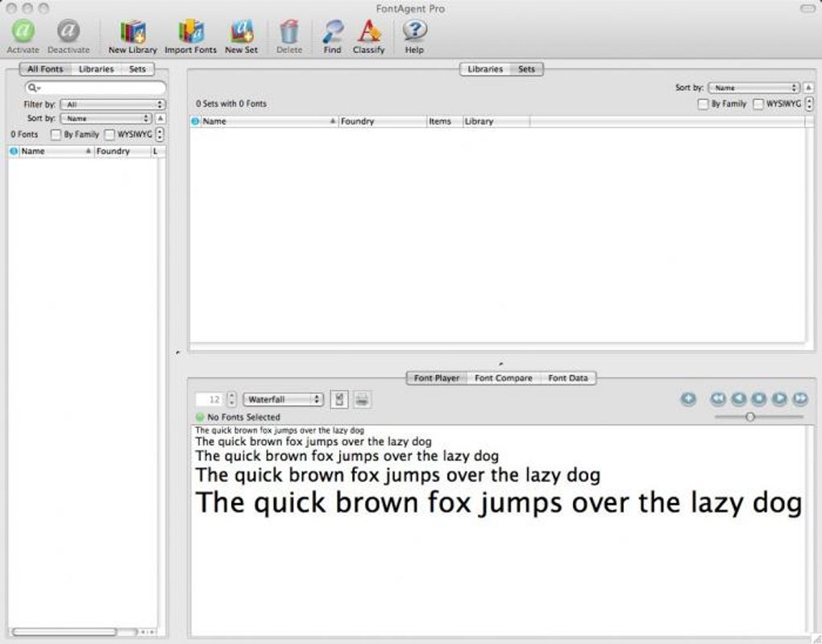This screenshot has width=822, height=644.
Task: Jump to first font with rewind button
Action: pos(718,399)
